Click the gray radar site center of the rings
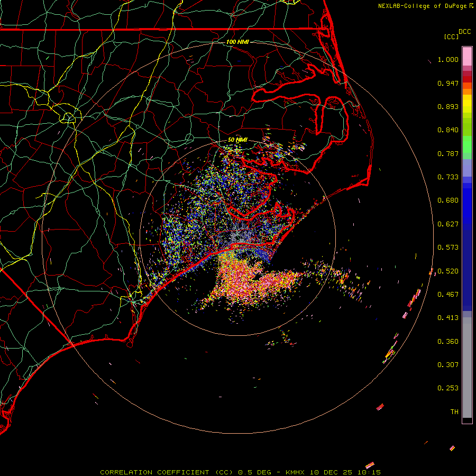Image resolution: width=476 pixels, height=476 pixels. coord(237,235)
